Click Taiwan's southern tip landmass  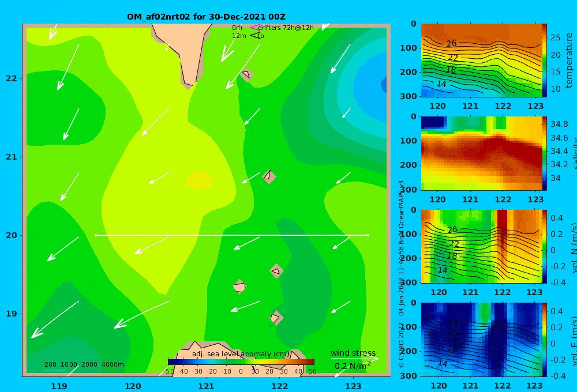tap(186, 51)
